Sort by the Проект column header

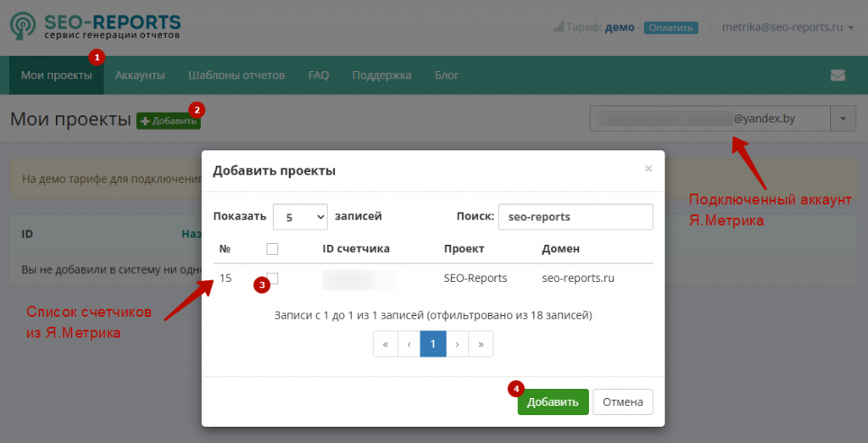click(464, 249)
